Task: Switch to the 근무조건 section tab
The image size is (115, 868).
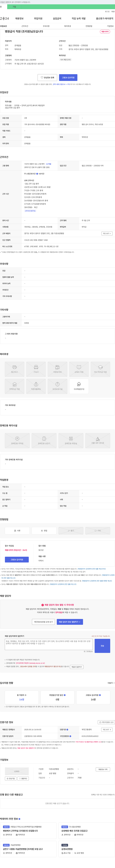Action: tap(25, 26)
